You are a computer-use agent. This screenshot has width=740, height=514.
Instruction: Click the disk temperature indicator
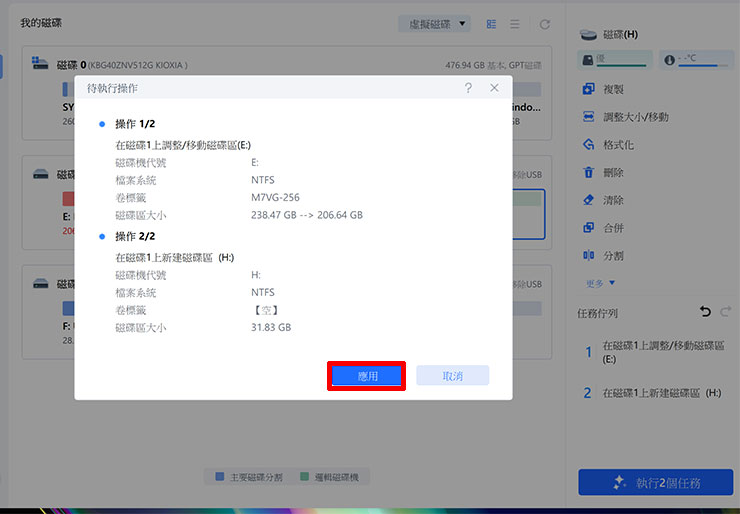tap(696, 60)
